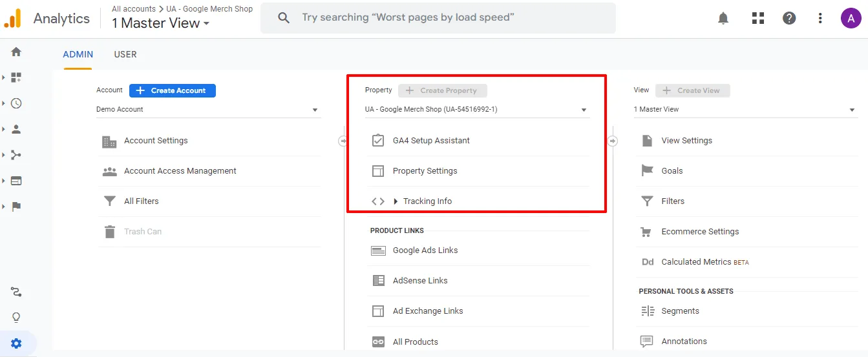Go to Home via sidebar house icon
The image size is (868, 357).
point(16,52)
